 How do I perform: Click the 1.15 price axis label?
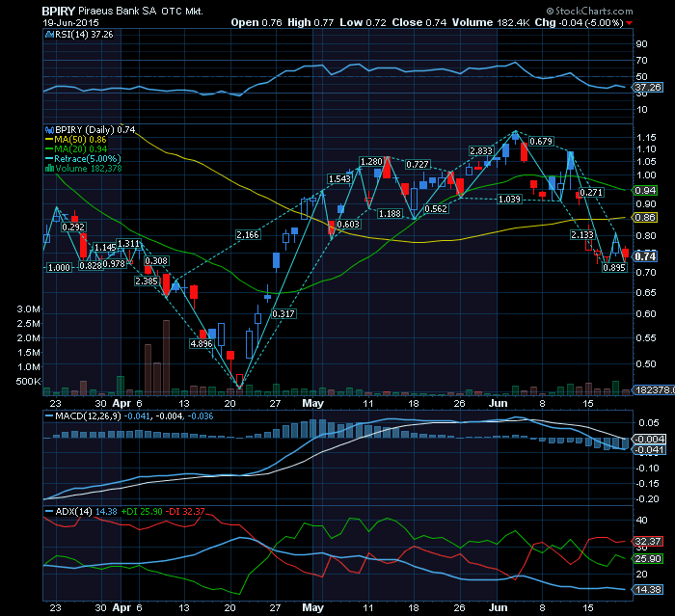(x=647, y=137)
